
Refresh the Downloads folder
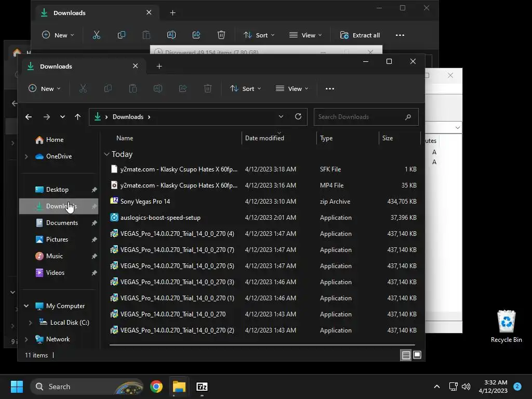(x=298, y=117)
